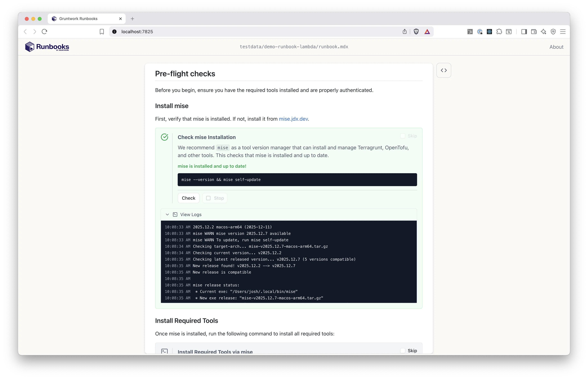Check Skip for Check mise Installation

pyautogui.click(x=403, y=136)
